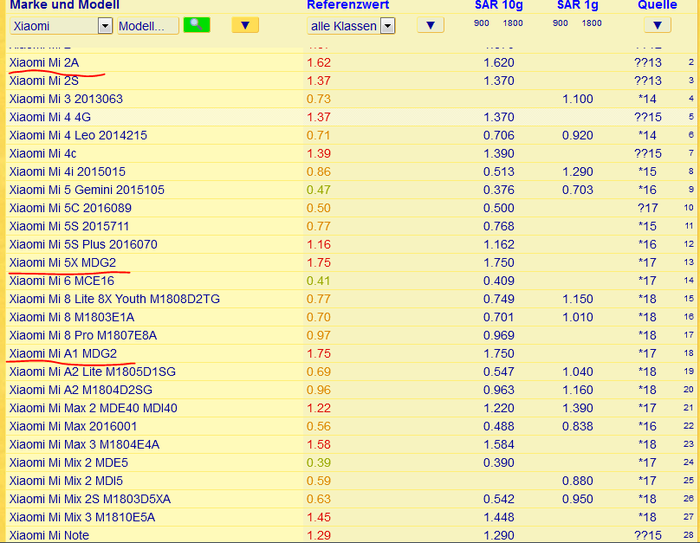Click SAR 1g value 1.390 of Mi Max 2
This screenshot has height=543, width=700.
(x=578, y=408)
